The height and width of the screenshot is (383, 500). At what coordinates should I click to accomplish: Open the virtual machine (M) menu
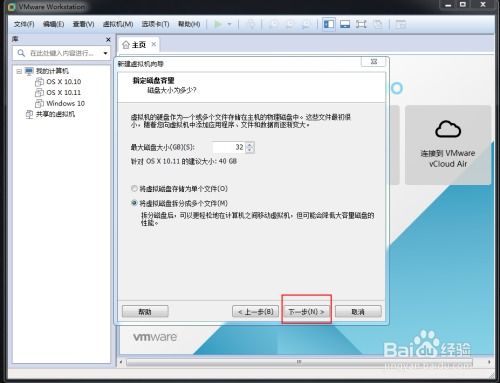118,24
